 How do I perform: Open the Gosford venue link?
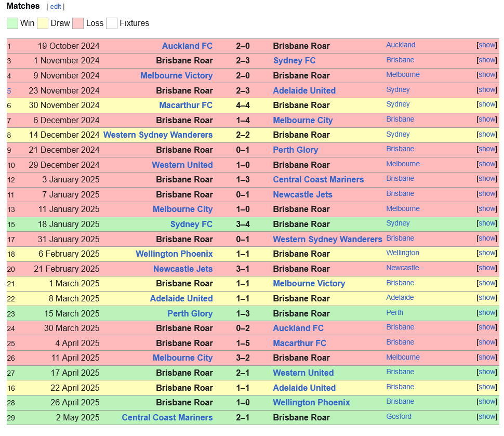coord(399,416)
